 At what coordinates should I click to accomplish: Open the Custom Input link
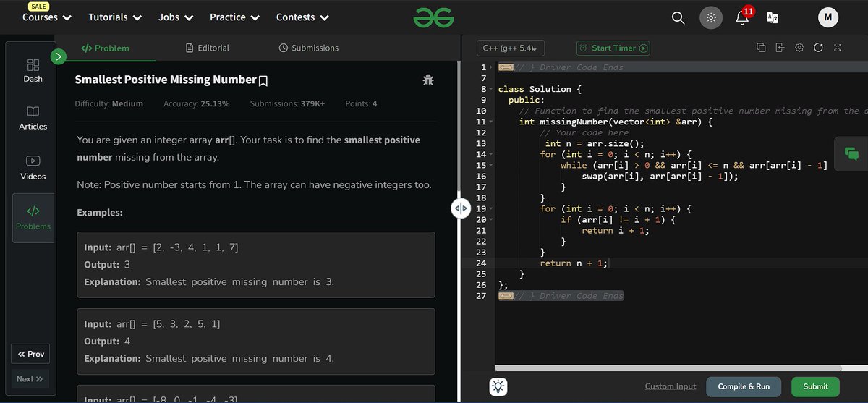671,386
